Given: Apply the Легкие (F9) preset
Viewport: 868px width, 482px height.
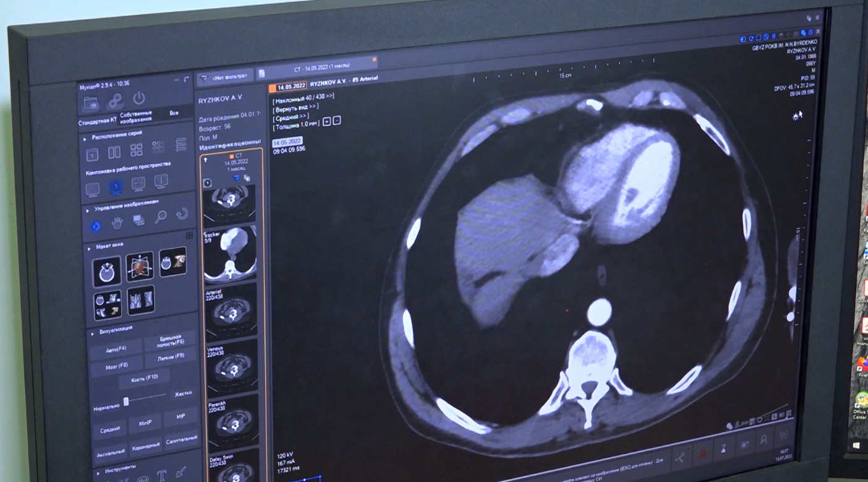Looking at the screenshot, I should 171,357.
